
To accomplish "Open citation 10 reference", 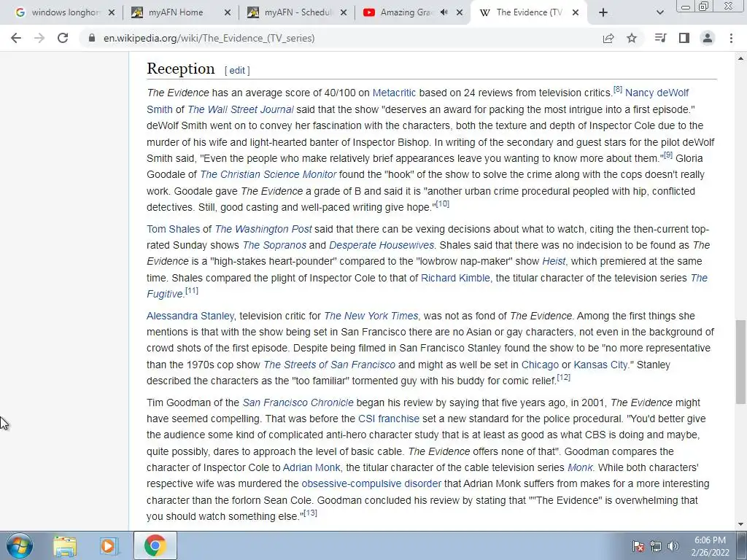I will [x=443, y=204].
